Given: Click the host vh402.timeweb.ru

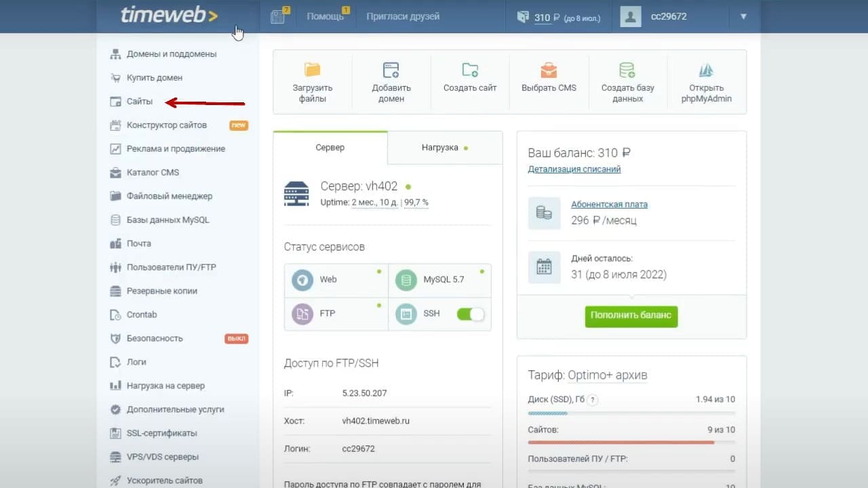Looking at the screenshot, I should [376, 421].
